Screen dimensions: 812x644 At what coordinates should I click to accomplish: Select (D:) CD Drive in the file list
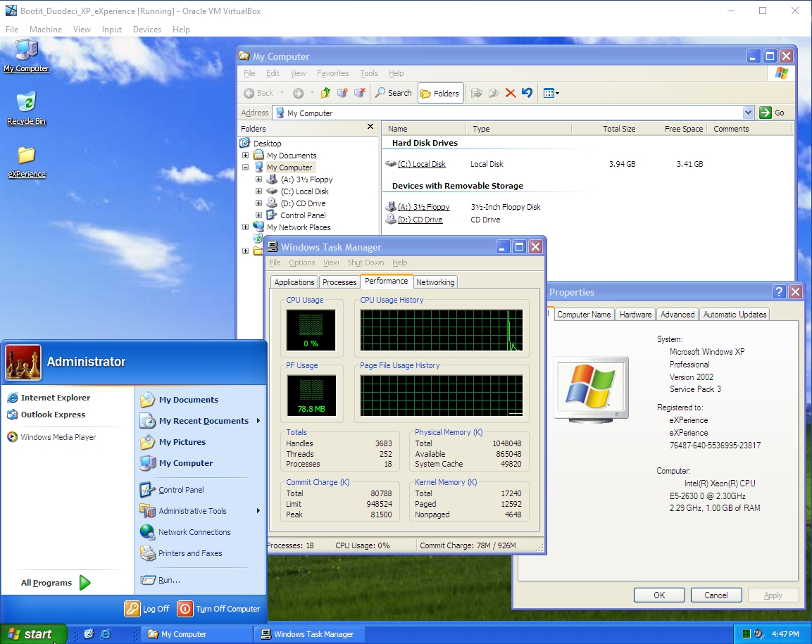[x=420, y=220]
